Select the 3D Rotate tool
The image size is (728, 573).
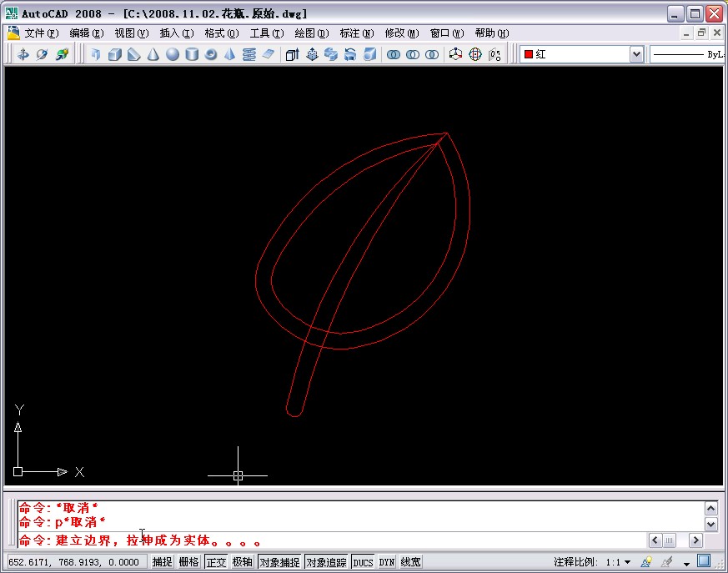point(475,54)
